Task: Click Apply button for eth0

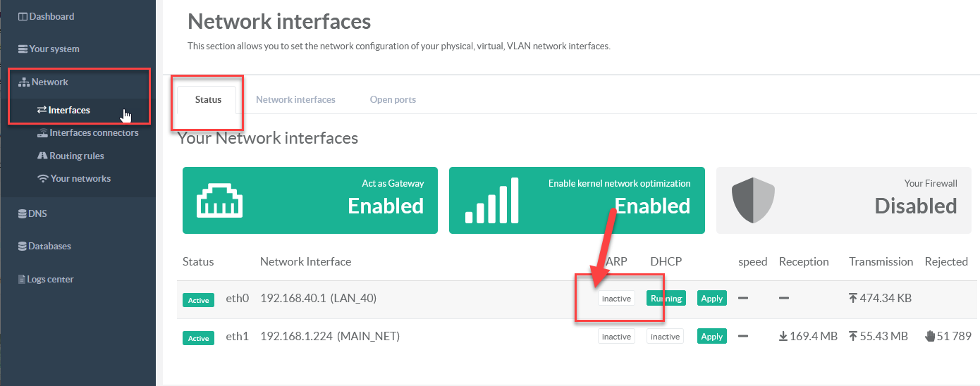Action: coord(711,299)
